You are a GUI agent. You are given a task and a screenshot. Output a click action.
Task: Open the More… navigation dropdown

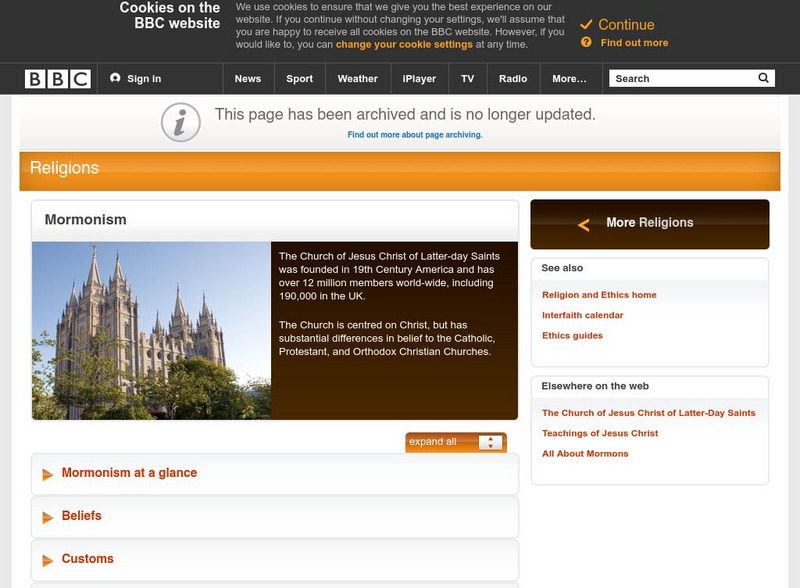[569, 79]
